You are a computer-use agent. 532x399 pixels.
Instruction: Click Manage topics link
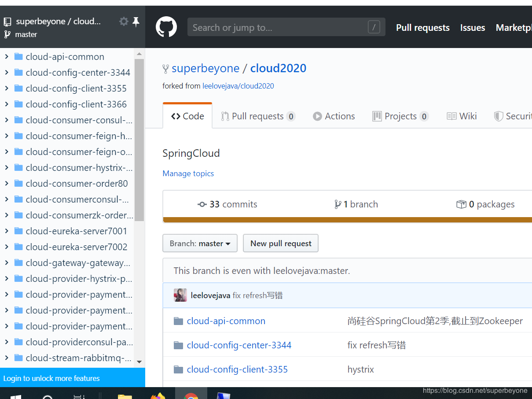pyautogui.click(x=188, y=173)
